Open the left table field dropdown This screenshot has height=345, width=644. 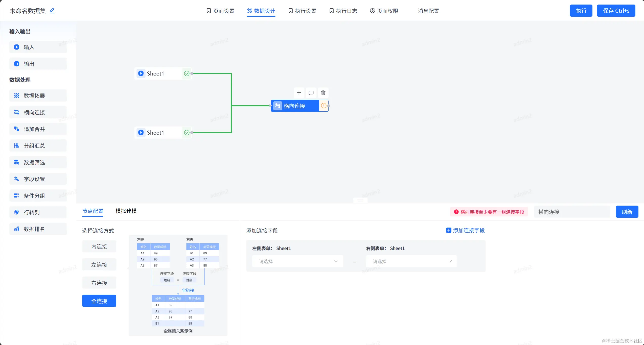298,261
